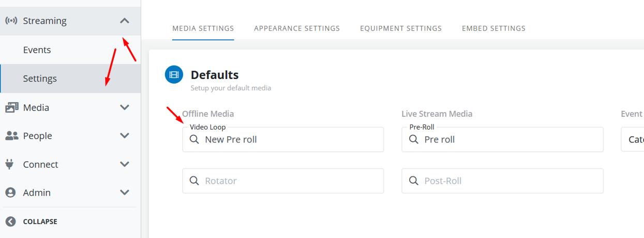
Task: Click the blue Defaults film icon
Action: [174, 75]
